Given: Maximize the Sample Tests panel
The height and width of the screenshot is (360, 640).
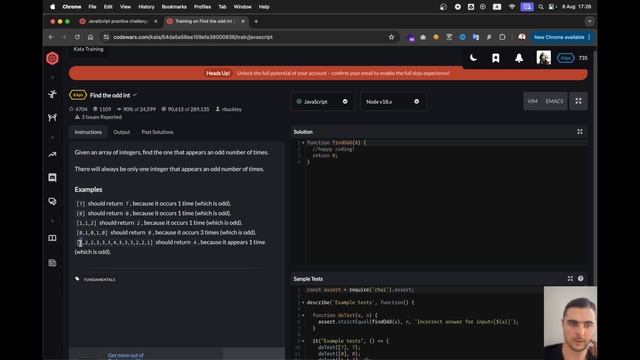Looking at the screenshot, I should coord(570,278).
